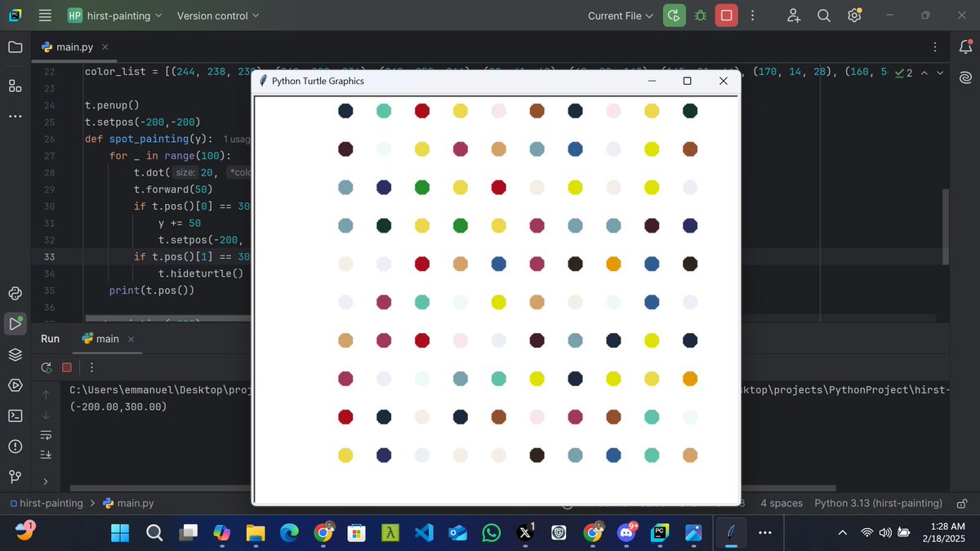The height and width of the screenshot is (551, 980).
Task: Click the code on line 33
Action: tap(192, 256)
